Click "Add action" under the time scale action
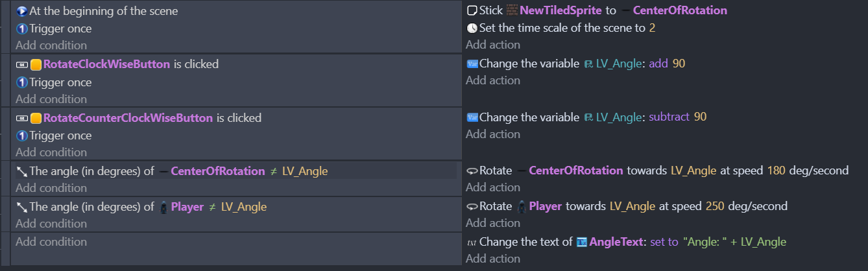This screenshot has height=271, width=868. (493, 45)
